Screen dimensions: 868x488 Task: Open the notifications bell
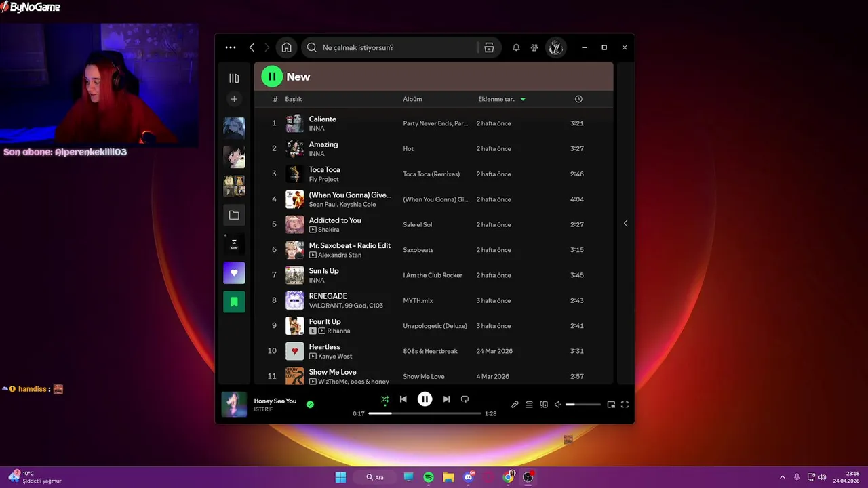[x=516, y=47]
